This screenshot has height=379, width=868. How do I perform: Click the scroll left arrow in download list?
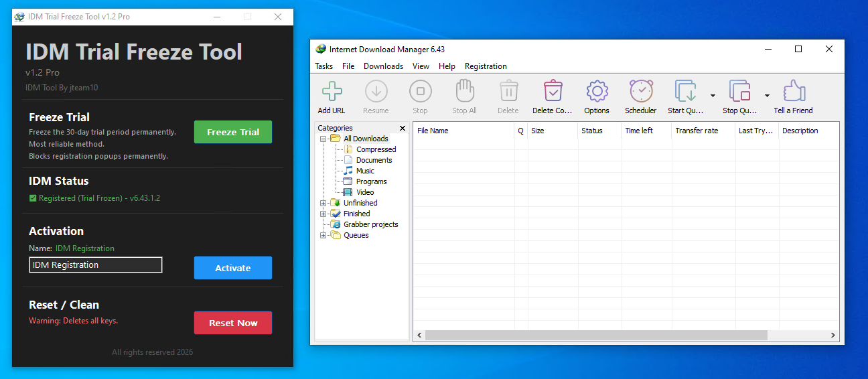[419, 335]
